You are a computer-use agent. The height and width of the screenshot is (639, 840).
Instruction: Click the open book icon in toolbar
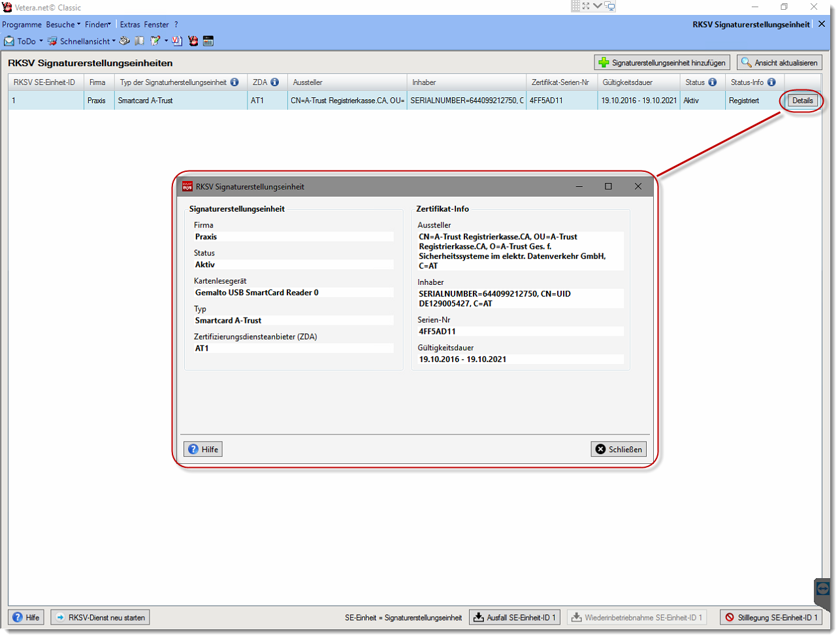[139, 41]
